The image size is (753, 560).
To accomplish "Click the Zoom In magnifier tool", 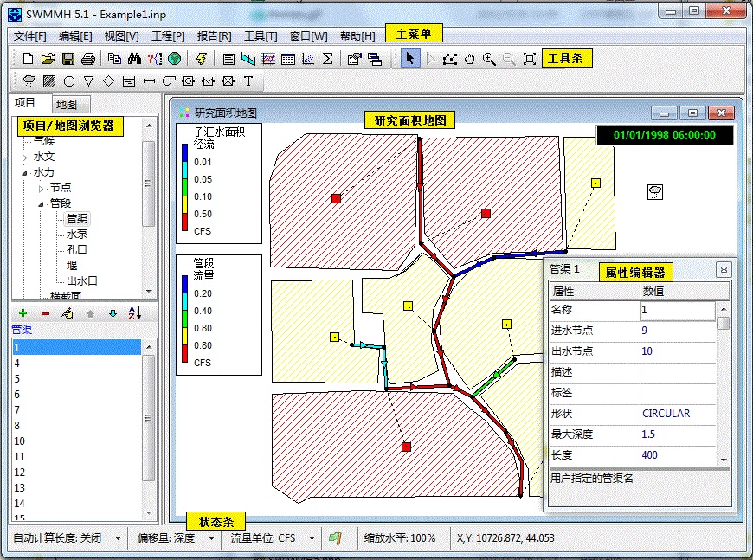I will pyautogui.click(x=489, y=59).
